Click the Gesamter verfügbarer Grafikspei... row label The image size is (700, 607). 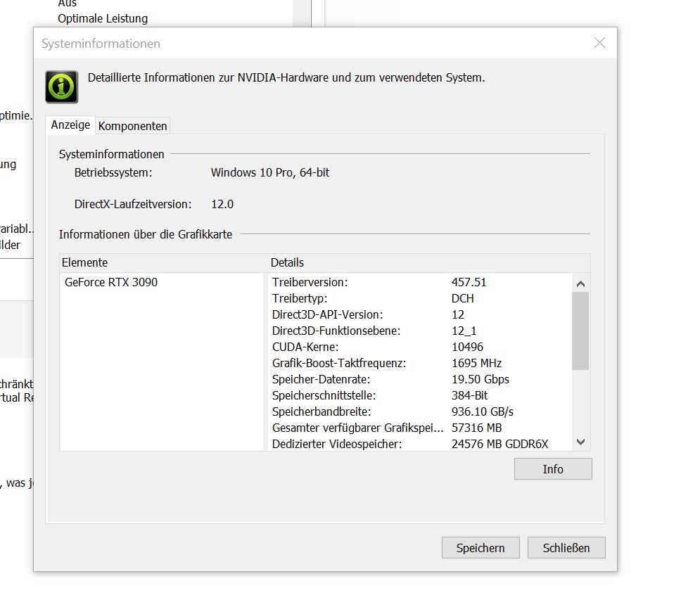pyautogui.click(x=358, y=428)
